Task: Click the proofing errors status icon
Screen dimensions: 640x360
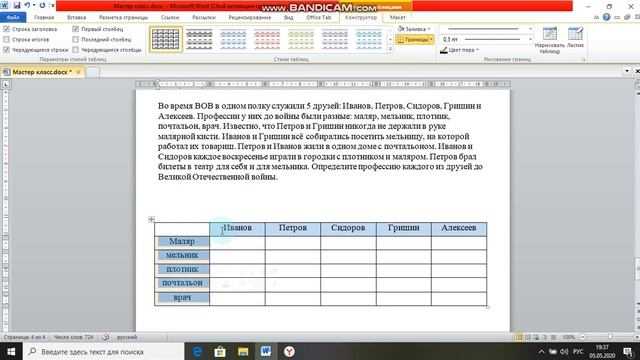Action: [x=106, y=337]
